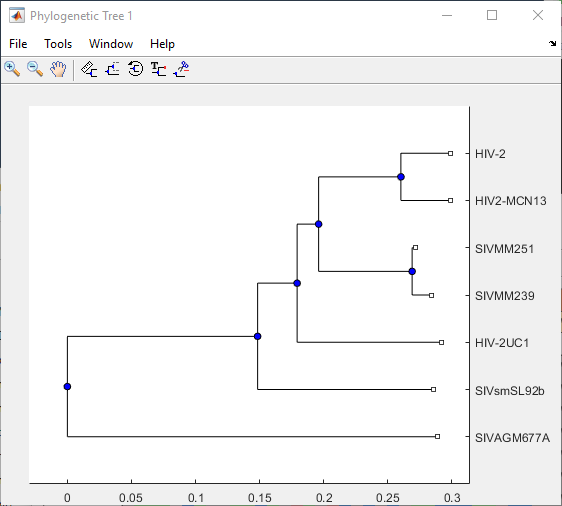The height and width of the screenshot is (506, 562).
Task: Click the root branch node at zero
Action: point(67,386)
